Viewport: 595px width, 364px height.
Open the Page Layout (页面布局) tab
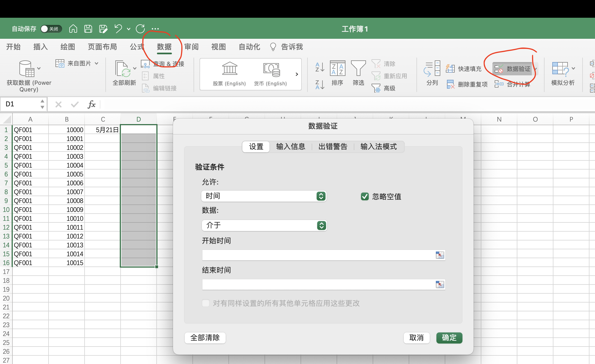click(x=102, y=47)
